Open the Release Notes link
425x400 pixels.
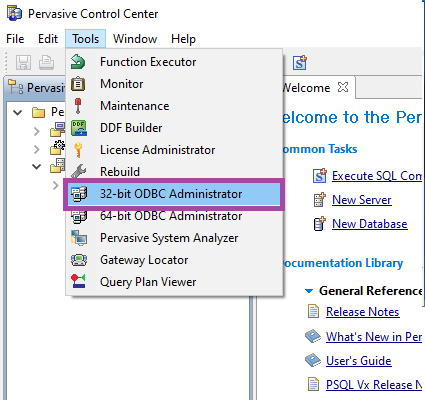pyautogui.click(x=363, y=312)
